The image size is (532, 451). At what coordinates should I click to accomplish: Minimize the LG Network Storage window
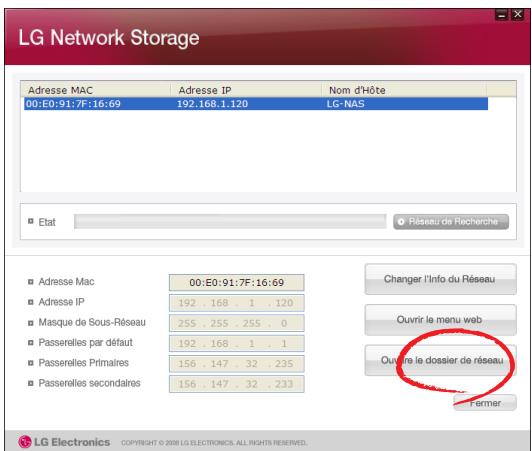[502, 15]
